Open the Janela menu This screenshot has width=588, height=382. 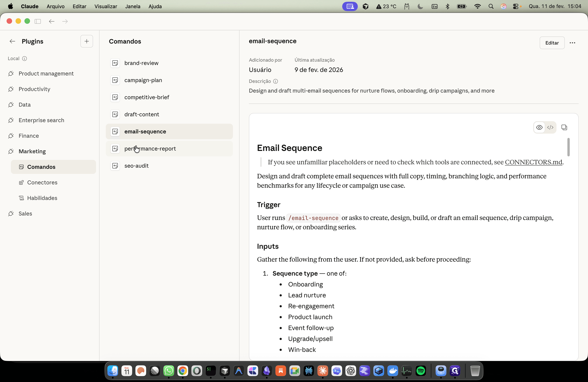(133, 6)
